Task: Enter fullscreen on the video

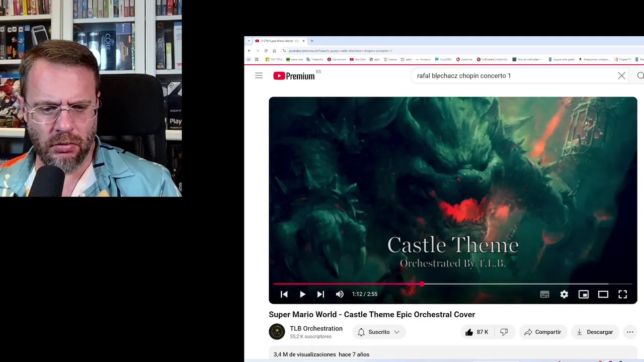Action: point(622,294)
